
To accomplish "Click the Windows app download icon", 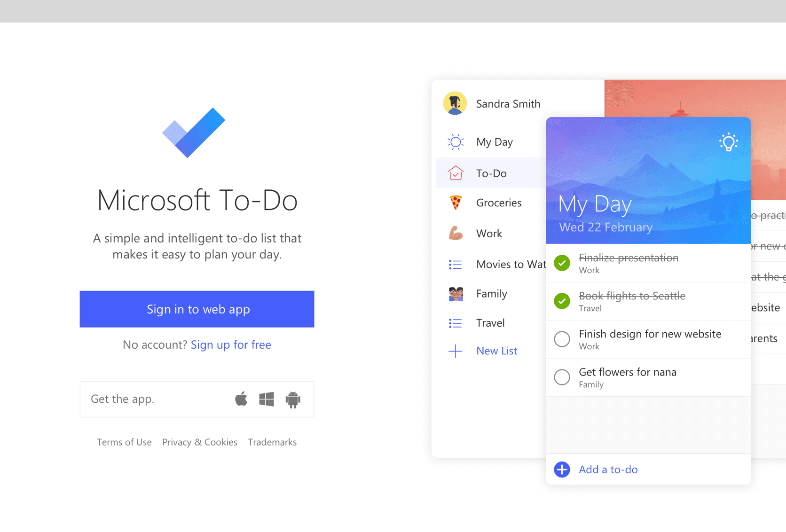I will coord(267,399).
